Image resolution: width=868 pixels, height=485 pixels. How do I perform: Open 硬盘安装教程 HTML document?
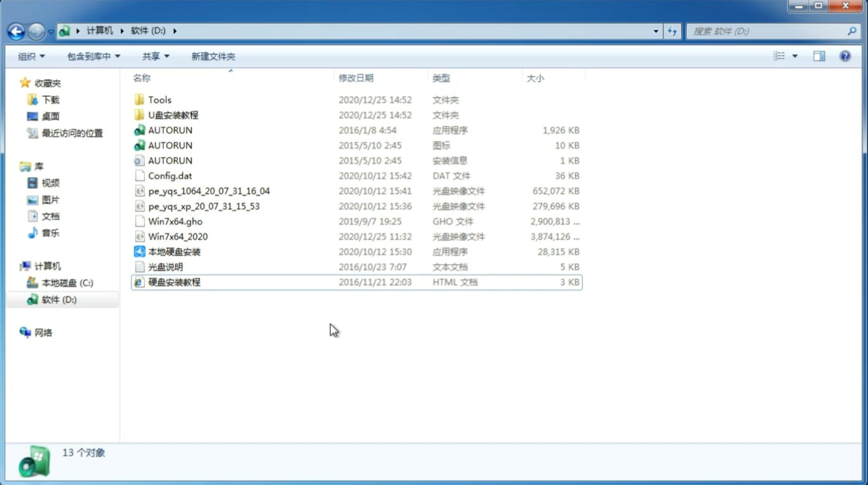pyautogui.click(x=173, y=282)
